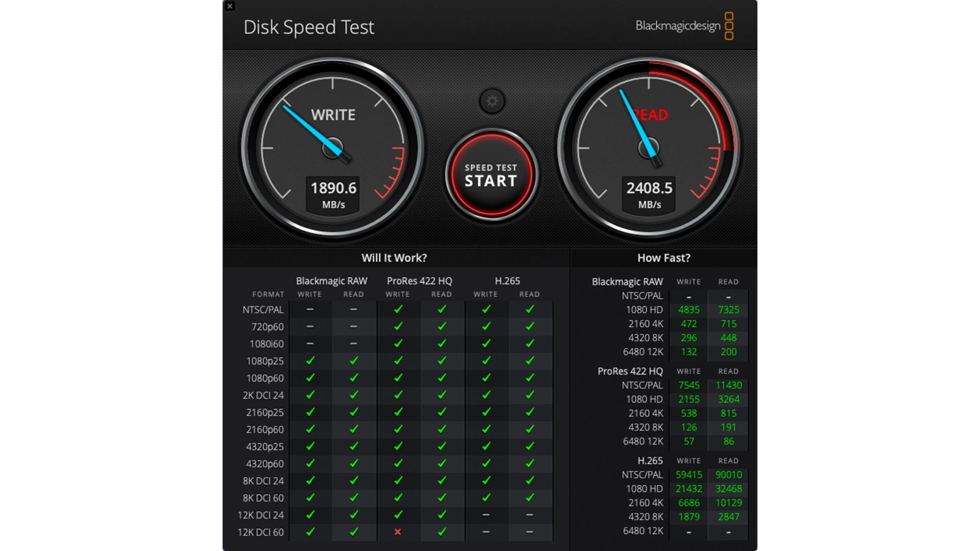Click the 4320p60 format row label
980x551 pixels.
tap(264, 464)
